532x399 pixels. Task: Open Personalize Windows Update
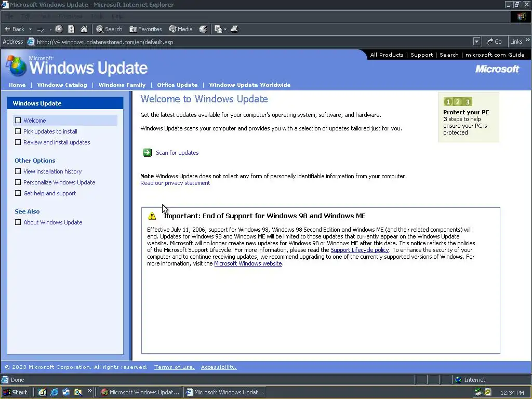[59, 182]
